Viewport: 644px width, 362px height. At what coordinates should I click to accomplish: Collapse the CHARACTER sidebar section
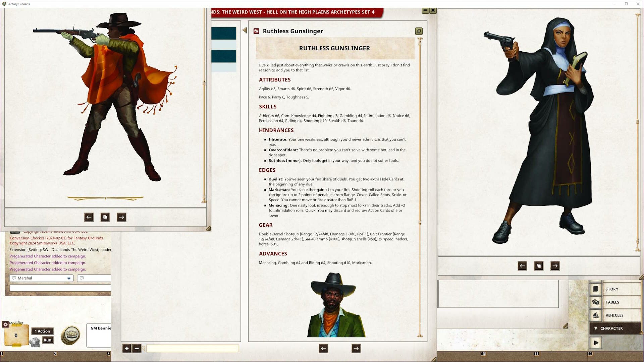[596, 328]
